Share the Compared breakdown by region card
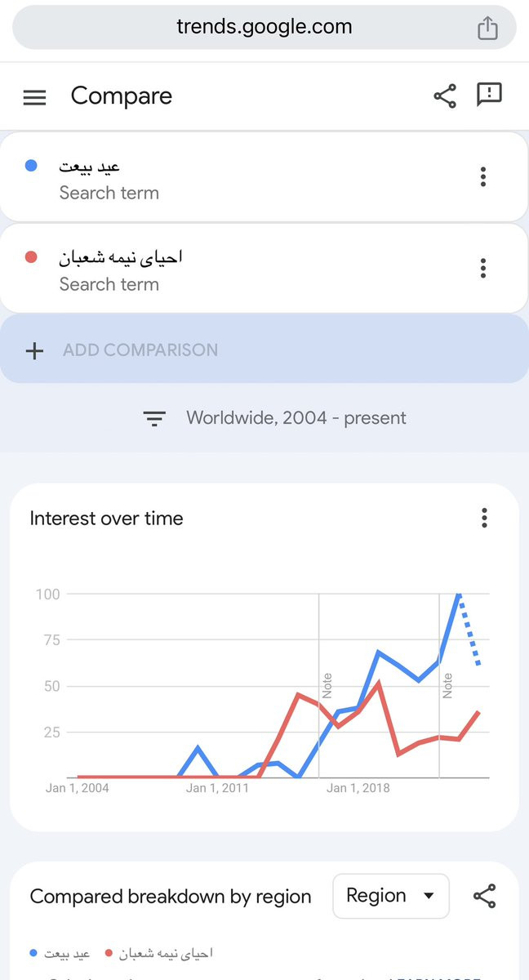Viewport: 529px width, 980px height. pyautogui.click(x=484, y=896)
